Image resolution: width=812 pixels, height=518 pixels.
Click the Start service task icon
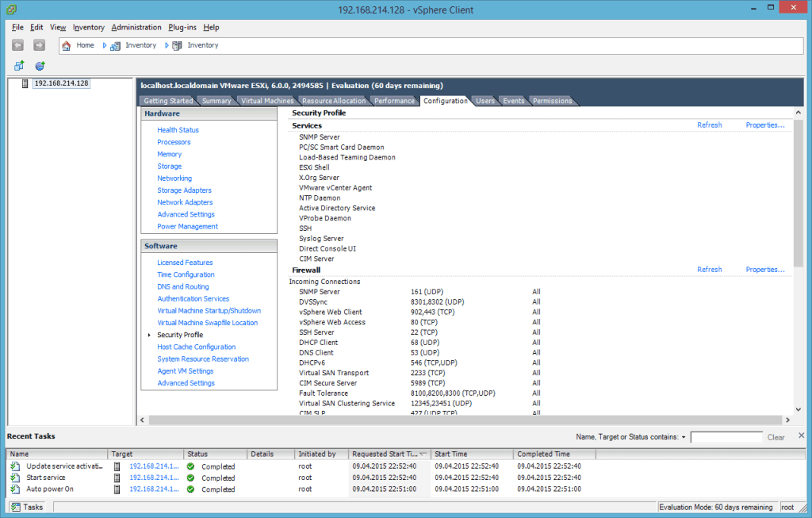(x=16, y=478)
